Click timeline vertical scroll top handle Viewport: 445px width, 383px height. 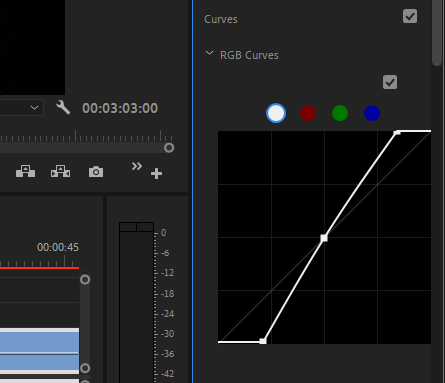pyautogui.click(x=85, y=279)
